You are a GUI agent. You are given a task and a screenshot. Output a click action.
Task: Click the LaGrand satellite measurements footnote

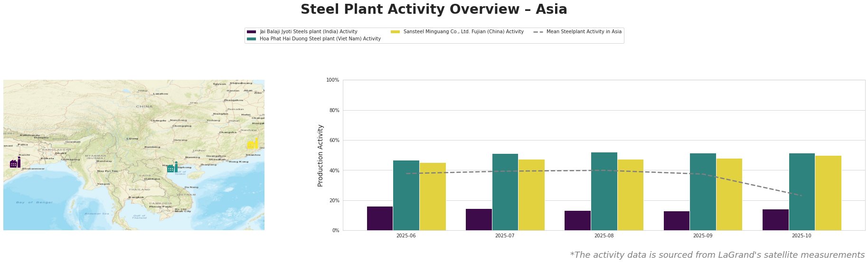coord(717,255)
